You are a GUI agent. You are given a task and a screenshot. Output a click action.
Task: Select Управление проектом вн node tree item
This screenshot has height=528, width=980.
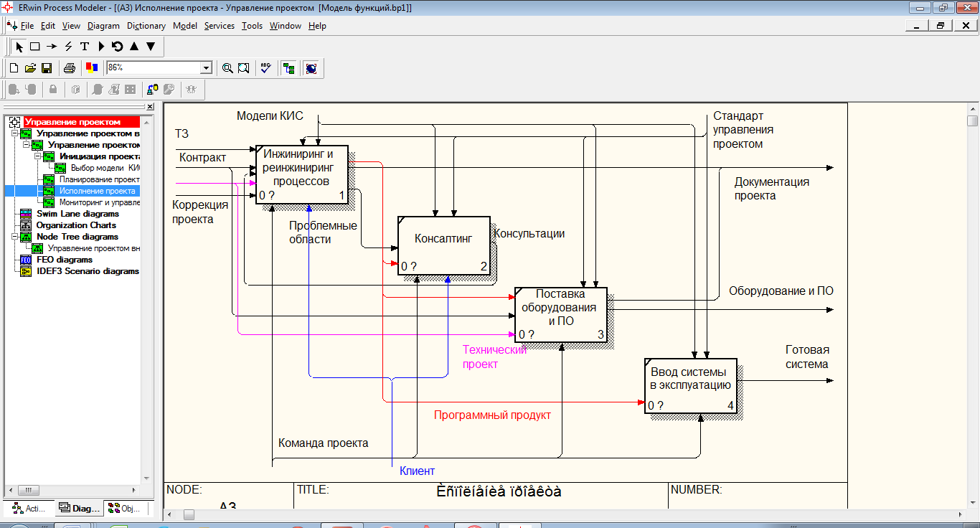pos(93,248)
